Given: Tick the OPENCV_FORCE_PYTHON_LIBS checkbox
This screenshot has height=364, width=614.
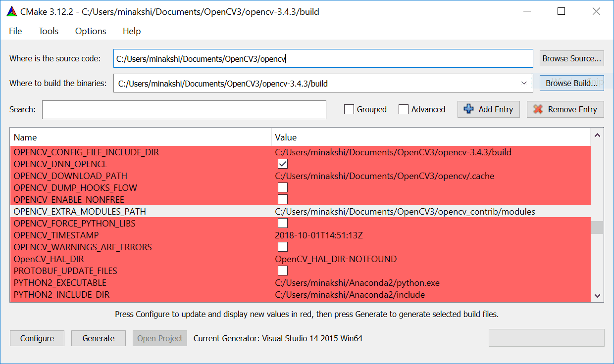Looking at the screenshot, I should pos(283,223).
